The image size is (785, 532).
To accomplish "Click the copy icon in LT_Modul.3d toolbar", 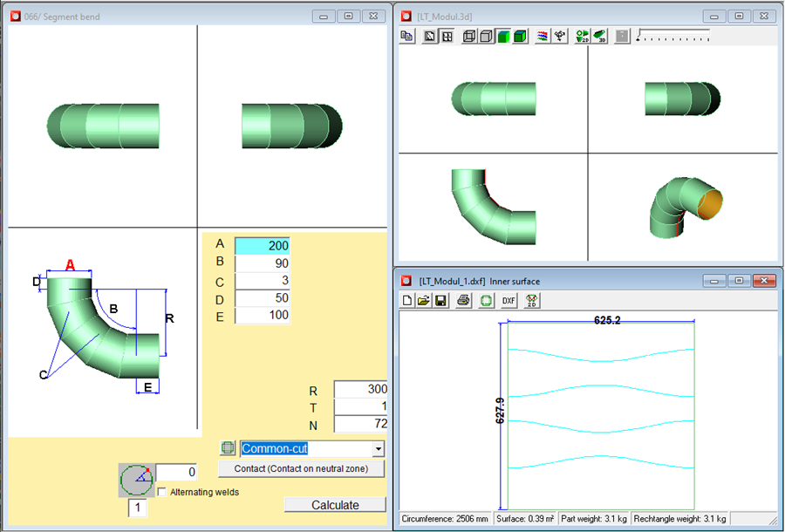I will [x=407, y=36].
